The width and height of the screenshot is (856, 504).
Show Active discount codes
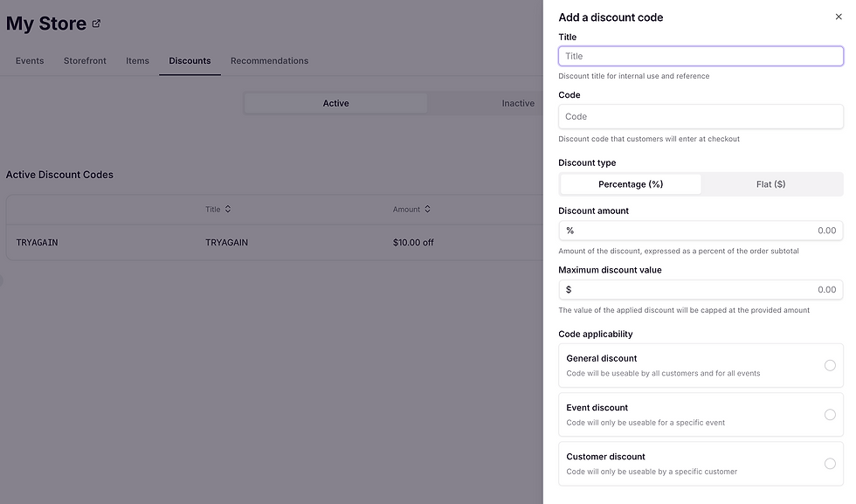point(335,103)
